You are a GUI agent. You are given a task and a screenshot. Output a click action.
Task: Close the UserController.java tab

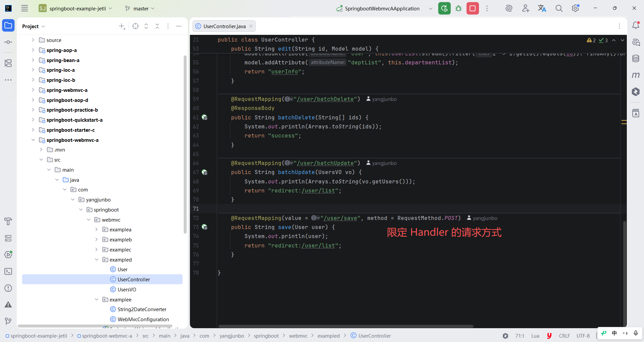point(251,26)
